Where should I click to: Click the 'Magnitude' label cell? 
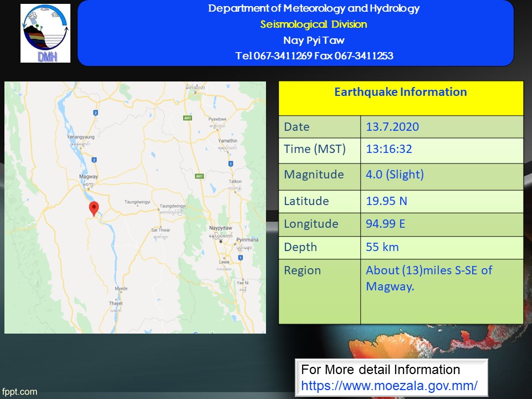pos(320,177)
